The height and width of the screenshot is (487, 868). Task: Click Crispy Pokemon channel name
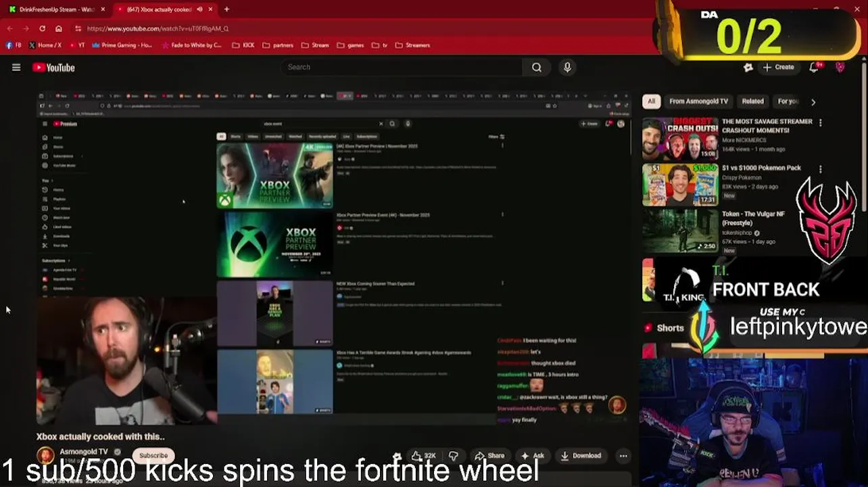(742, 177)
